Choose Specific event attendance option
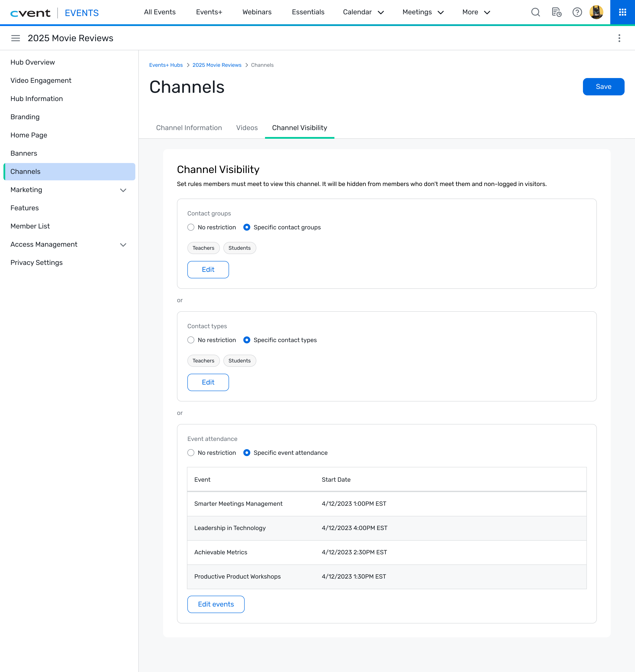The width and height of the screenshot is (635, 672). (x=247, y=453)
